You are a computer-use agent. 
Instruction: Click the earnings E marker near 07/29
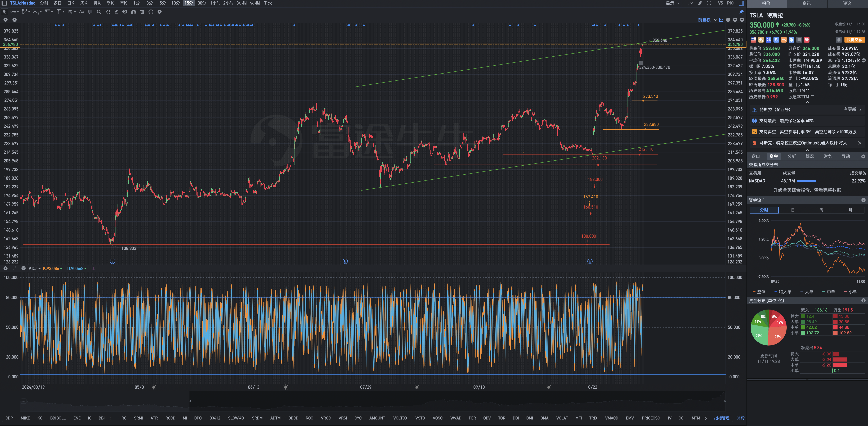pyautogui.click(x=345, y=261)
